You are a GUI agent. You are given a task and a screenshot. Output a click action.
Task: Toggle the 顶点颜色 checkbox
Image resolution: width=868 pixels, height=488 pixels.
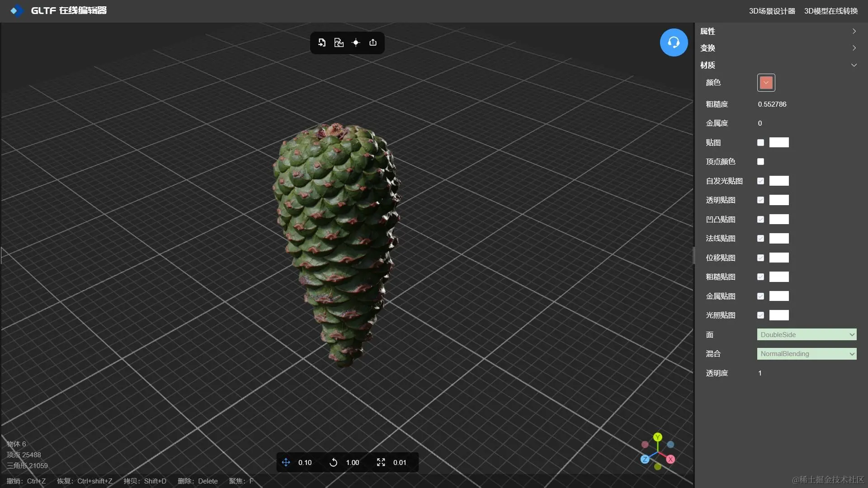tap(760, 161)
